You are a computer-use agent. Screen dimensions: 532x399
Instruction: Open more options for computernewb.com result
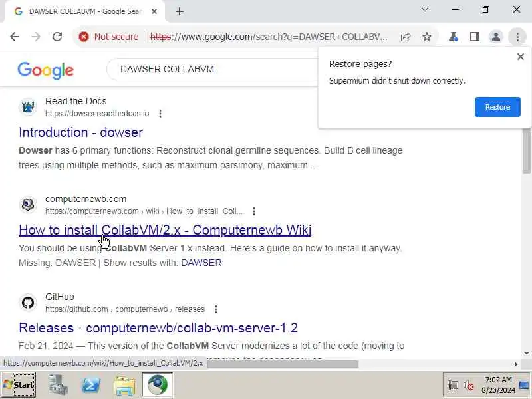tap(254, 211)
